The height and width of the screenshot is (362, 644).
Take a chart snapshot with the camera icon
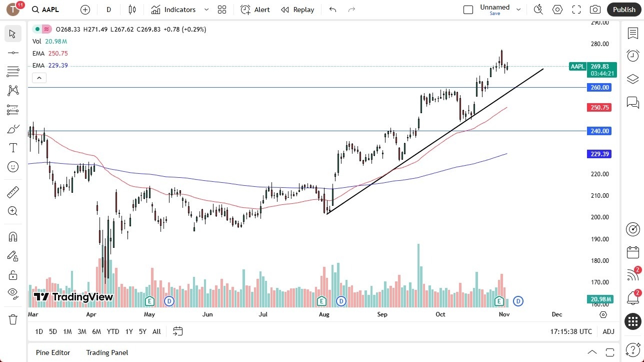pos(595,9)
